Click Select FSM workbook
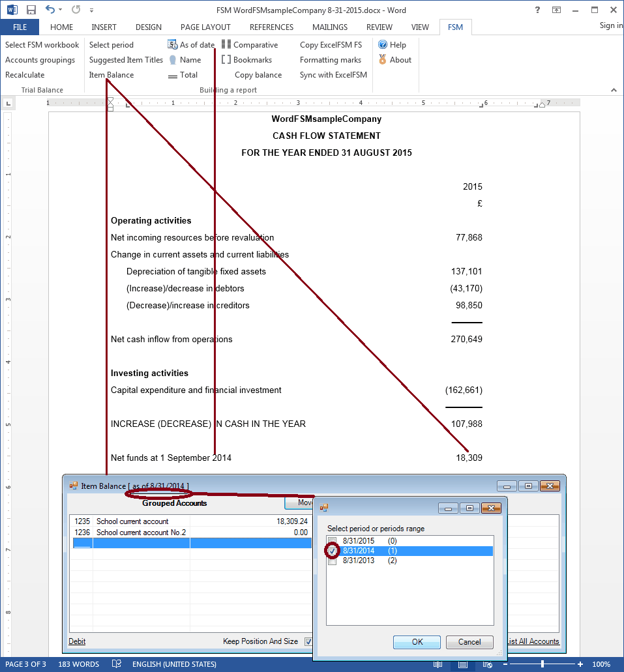 (x=42, y=44)
